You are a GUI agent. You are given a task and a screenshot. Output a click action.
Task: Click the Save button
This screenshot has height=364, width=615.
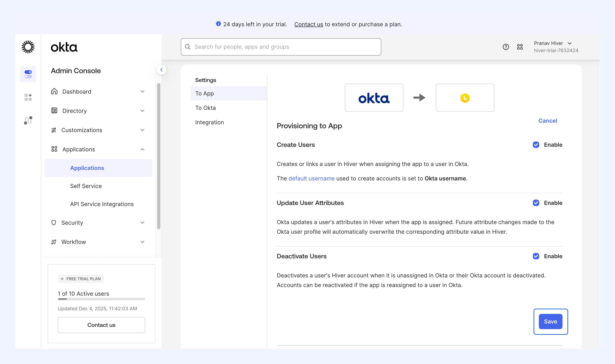pos(550,322)
